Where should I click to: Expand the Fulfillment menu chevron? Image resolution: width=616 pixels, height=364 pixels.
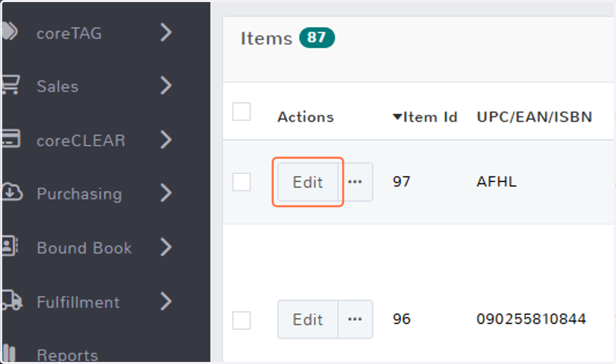pos(166,301)
